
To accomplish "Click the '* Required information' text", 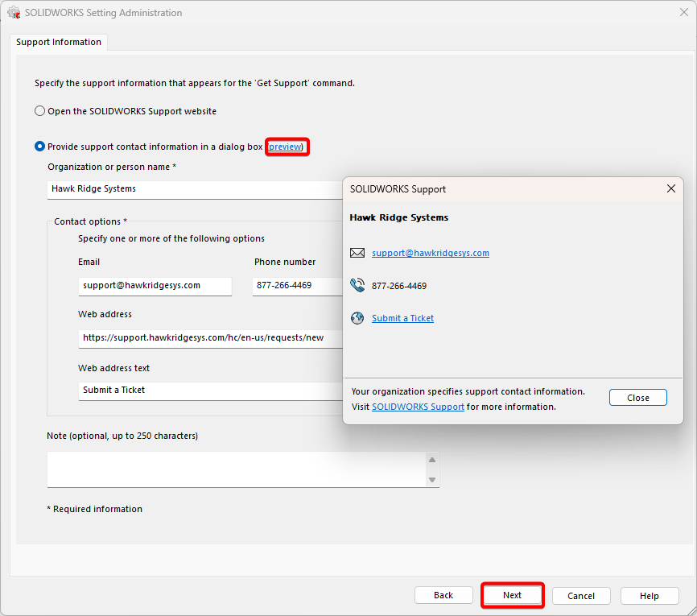I will [x=95, y=509].
